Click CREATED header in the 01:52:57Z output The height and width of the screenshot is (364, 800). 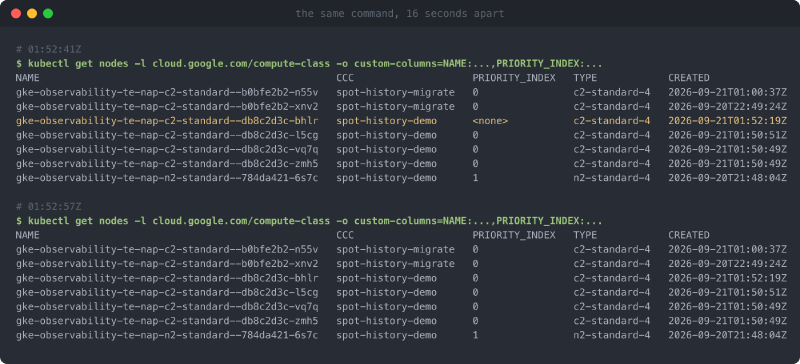pyautogui.click(x=689, y=235)
